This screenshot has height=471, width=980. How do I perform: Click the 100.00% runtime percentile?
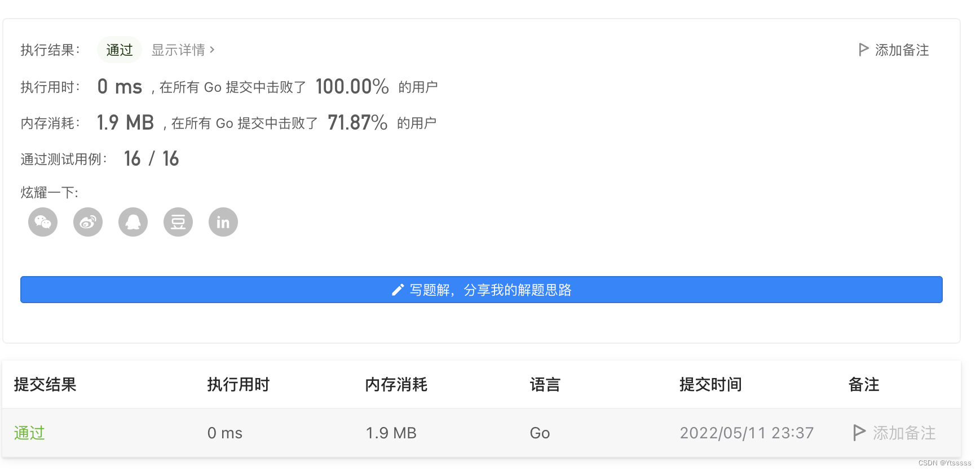click(352, 86)
